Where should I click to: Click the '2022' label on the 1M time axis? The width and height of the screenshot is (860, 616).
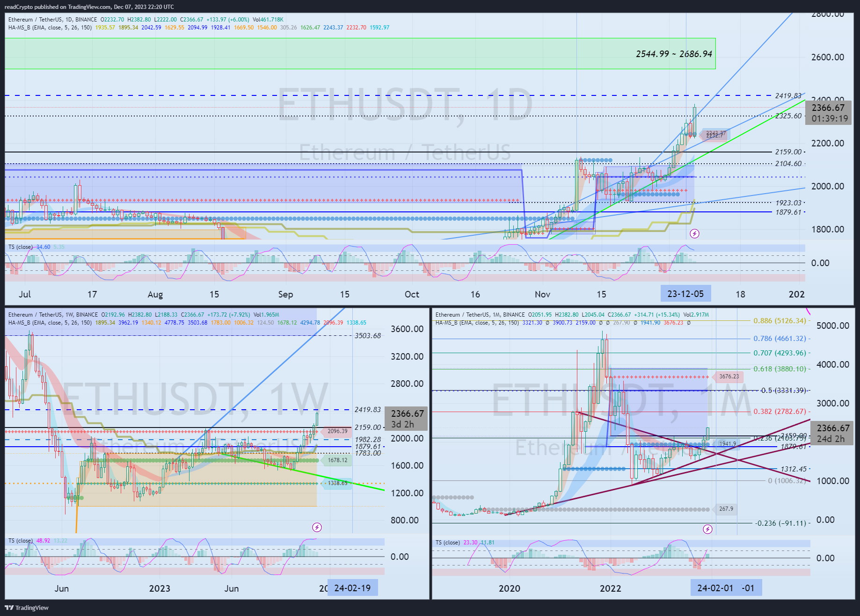tap(611, 588)
